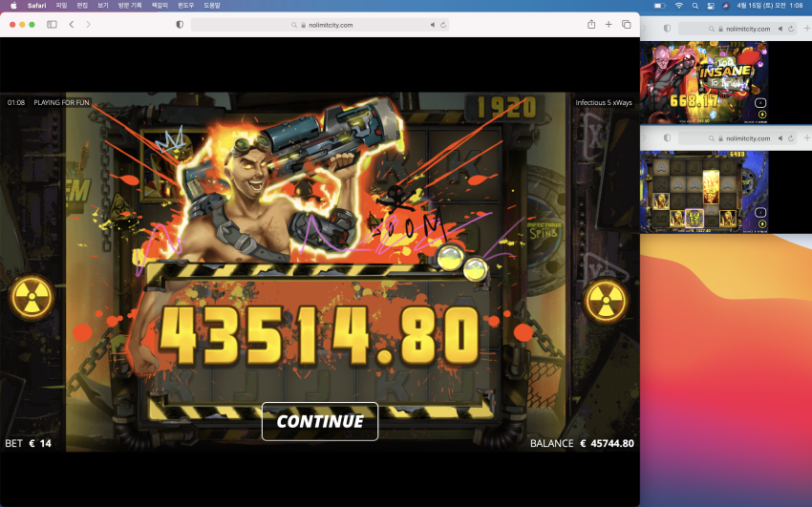Image resolution: width=812 pixels, height=507 pixels.
Task: Go back in front Safari window
Action: click(72, 24)
